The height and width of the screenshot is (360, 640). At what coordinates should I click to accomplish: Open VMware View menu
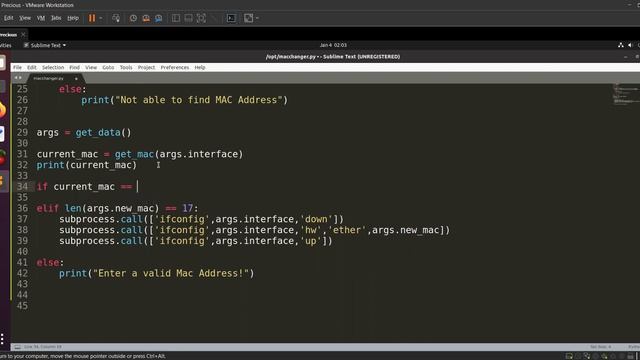pyautogui.click(x=25, y=18)
